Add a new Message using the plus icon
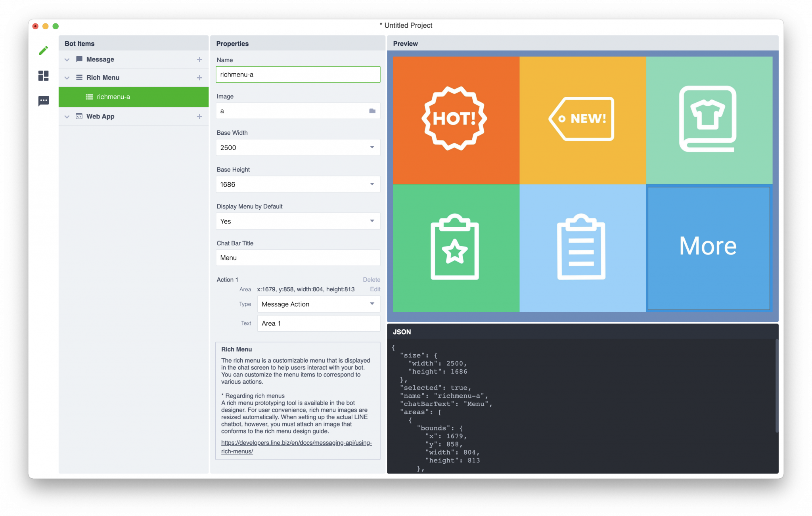The image size is (812, 516). click(x=199, y=59)
